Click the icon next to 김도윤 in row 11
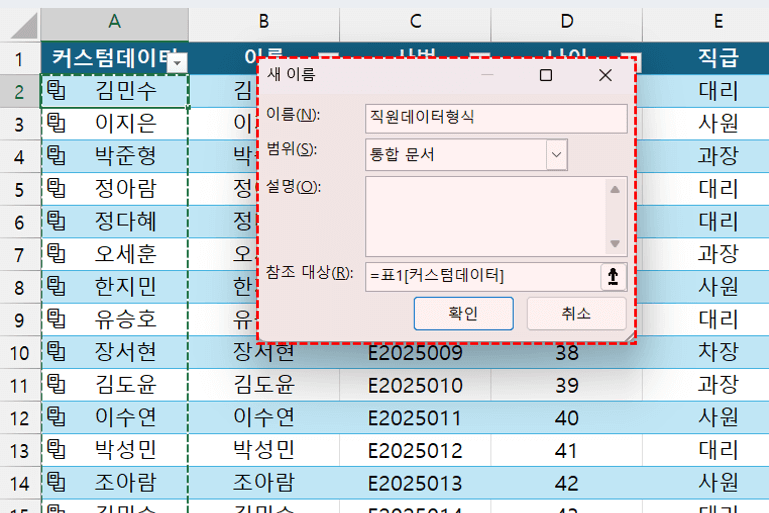Viewport: 769px width, 513px height. tap(56, 385)
